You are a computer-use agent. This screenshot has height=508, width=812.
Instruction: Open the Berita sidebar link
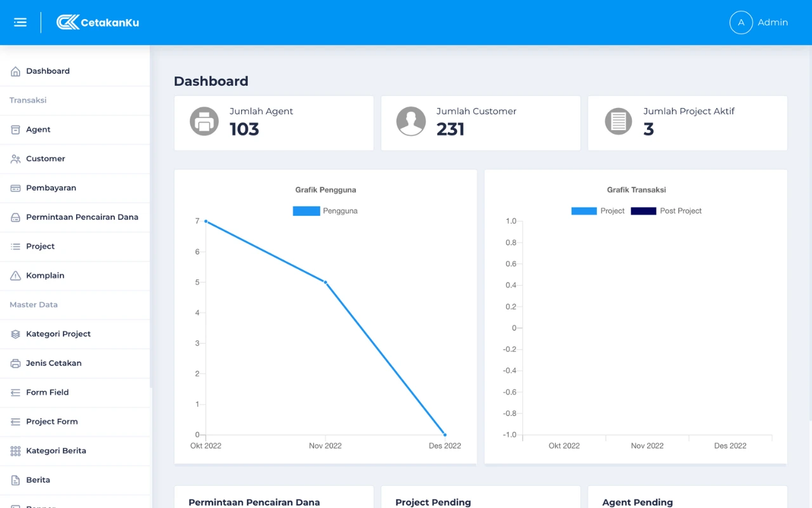pyautogui.click(x=38, y=480)
